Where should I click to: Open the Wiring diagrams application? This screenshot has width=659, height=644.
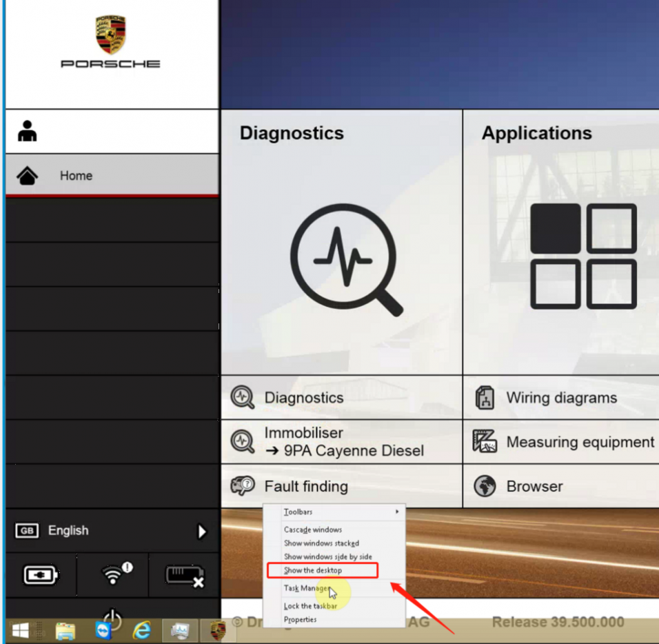(x=560, y=398)
